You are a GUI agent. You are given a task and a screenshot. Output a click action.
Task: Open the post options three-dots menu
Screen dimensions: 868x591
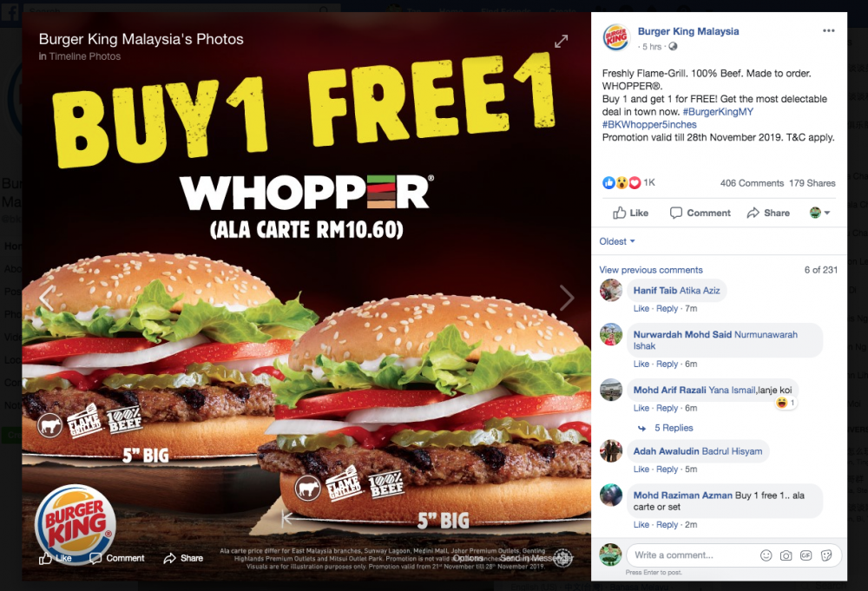pyautogui.click(x=828, y=31)
